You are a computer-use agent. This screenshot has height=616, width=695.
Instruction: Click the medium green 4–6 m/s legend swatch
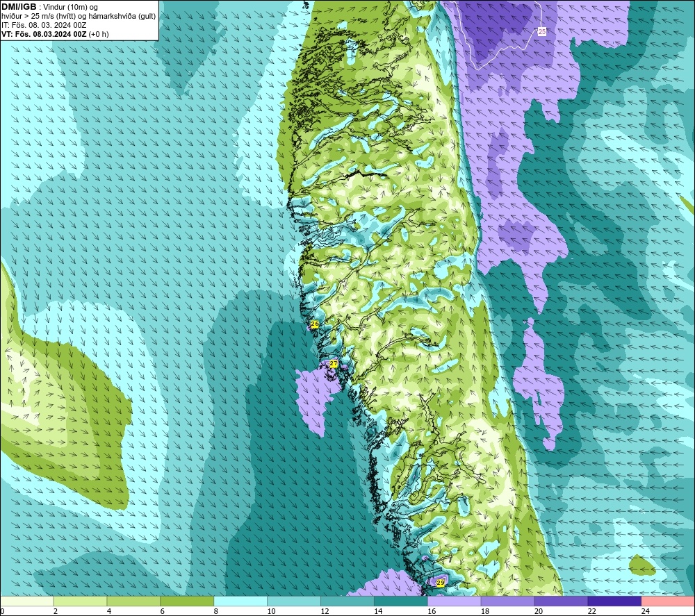pyautogui.click(x=133, y=601)
